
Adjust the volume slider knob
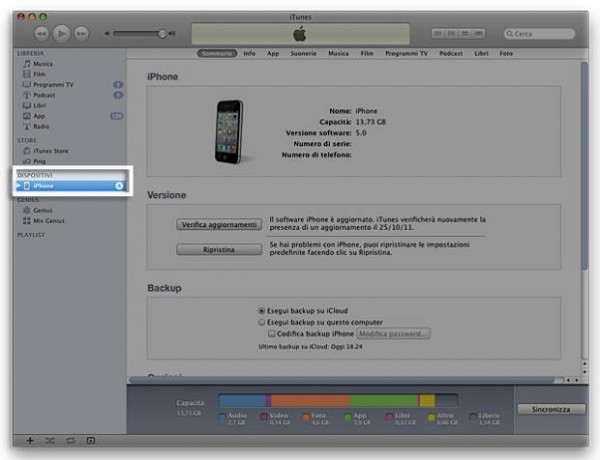[x=163, y=34]
